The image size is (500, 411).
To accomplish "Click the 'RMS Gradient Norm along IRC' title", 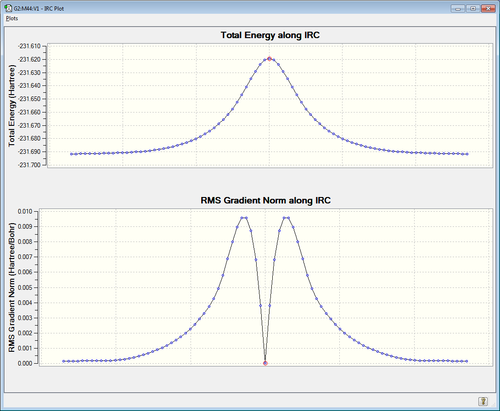I will [265, 200].
